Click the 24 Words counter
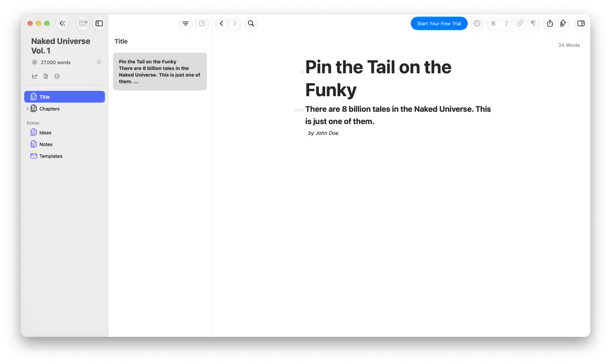The height and width of the screenshot is (364, 611). 569,45
